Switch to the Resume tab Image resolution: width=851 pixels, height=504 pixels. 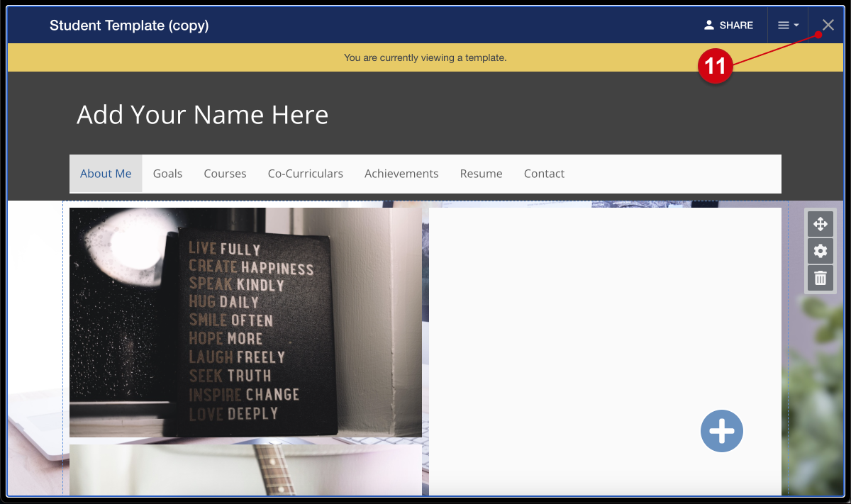(x=481, y=174)
